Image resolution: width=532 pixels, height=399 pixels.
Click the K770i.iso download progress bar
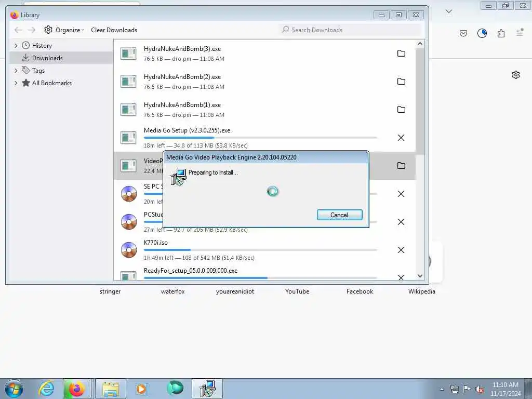click(x=260, y=250)
